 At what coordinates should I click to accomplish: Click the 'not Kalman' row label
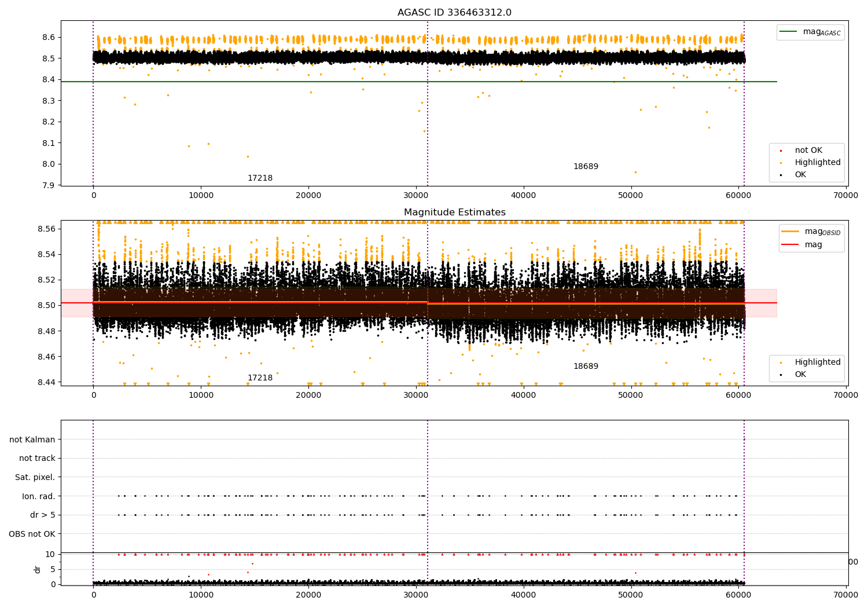[x=32, y=440]
